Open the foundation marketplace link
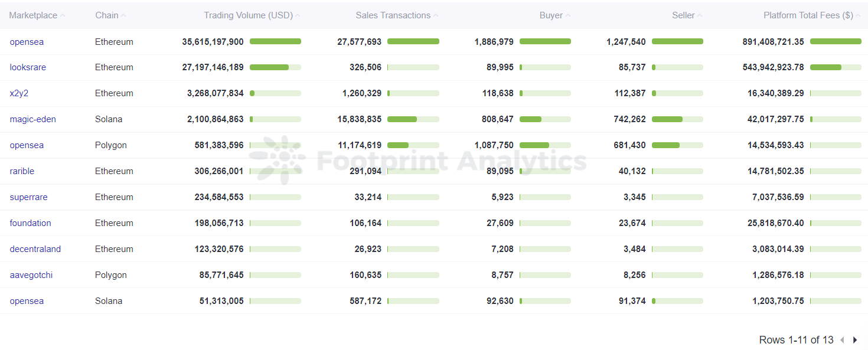This screenshot has height=350, width=868. (30, 223)
